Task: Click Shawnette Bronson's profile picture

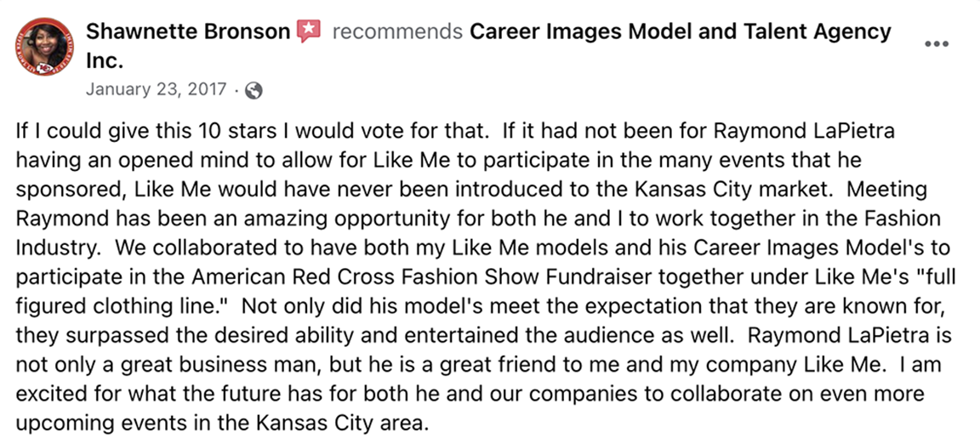Action: (x=40, y=46)
